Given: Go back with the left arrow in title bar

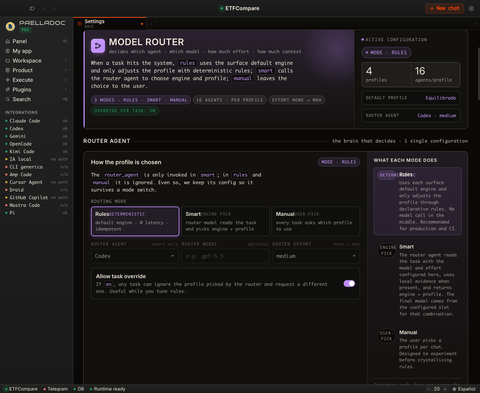Looking at the screenshot, I should click(x=44, y=8).
